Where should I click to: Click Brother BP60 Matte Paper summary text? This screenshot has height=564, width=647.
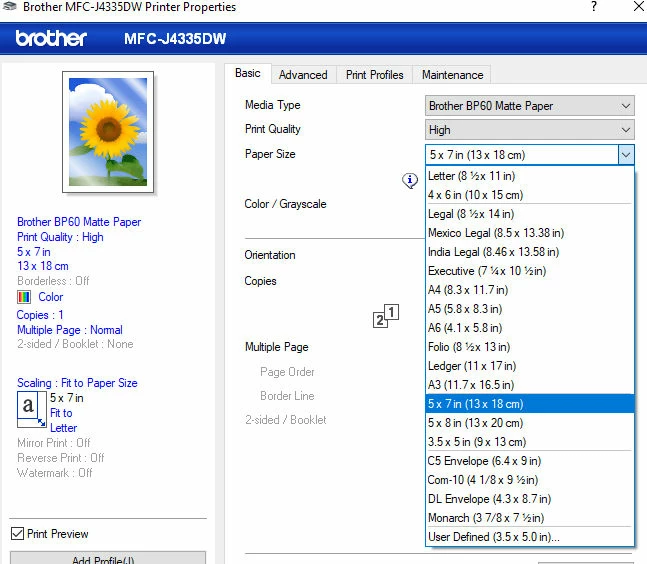click(79, 222)
